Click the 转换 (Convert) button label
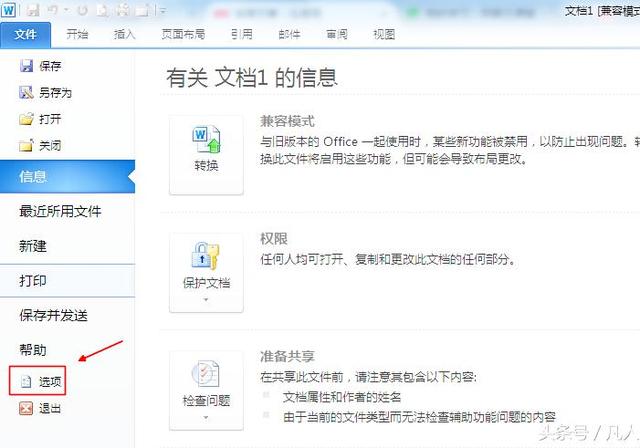640x448 pixels. tap(206, 166)
